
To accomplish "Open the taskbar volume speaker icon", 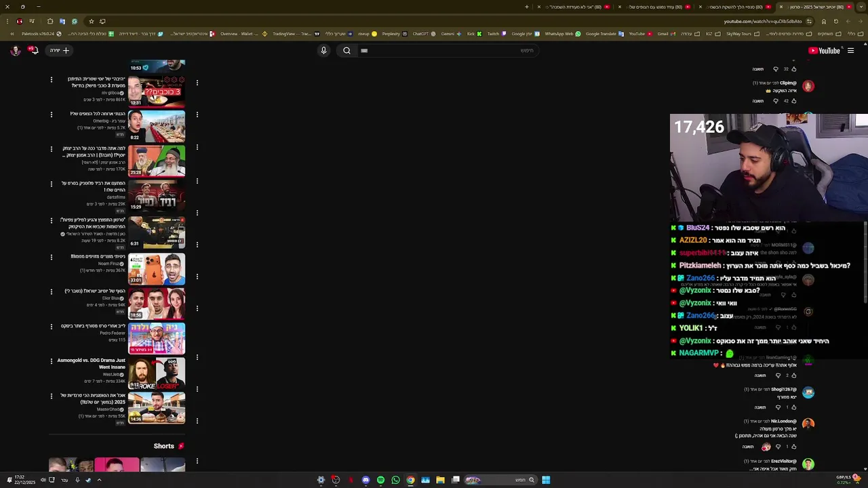I will [43, 480].
